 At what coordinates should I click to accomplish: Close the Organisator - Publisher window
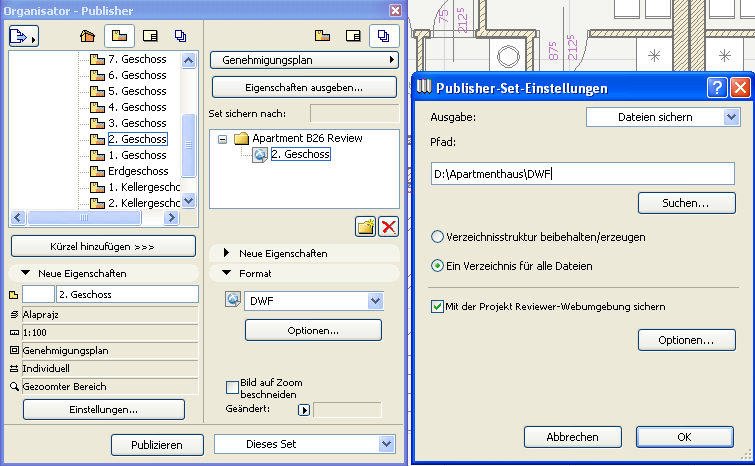tap(395, 10)
